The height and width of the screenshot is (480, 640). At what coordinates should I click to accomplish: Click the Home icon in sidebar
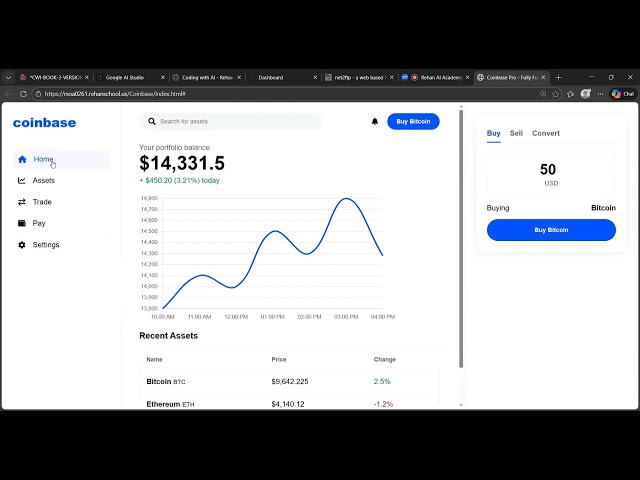(22, 159)
